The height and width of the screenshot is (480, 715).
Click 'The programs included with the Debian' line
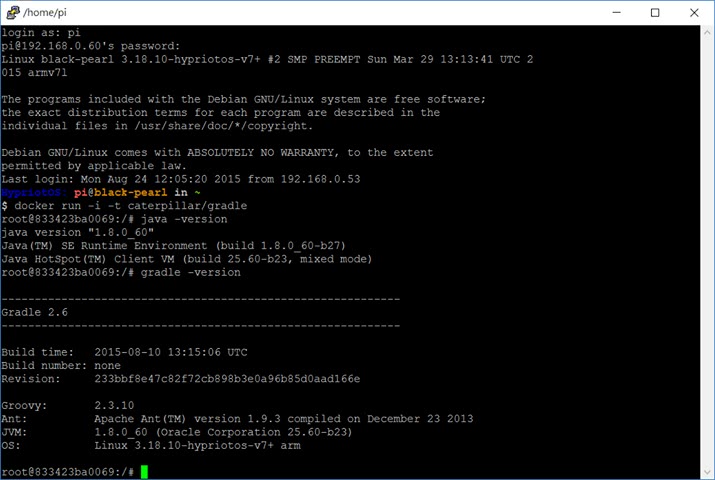coord(244,99)
